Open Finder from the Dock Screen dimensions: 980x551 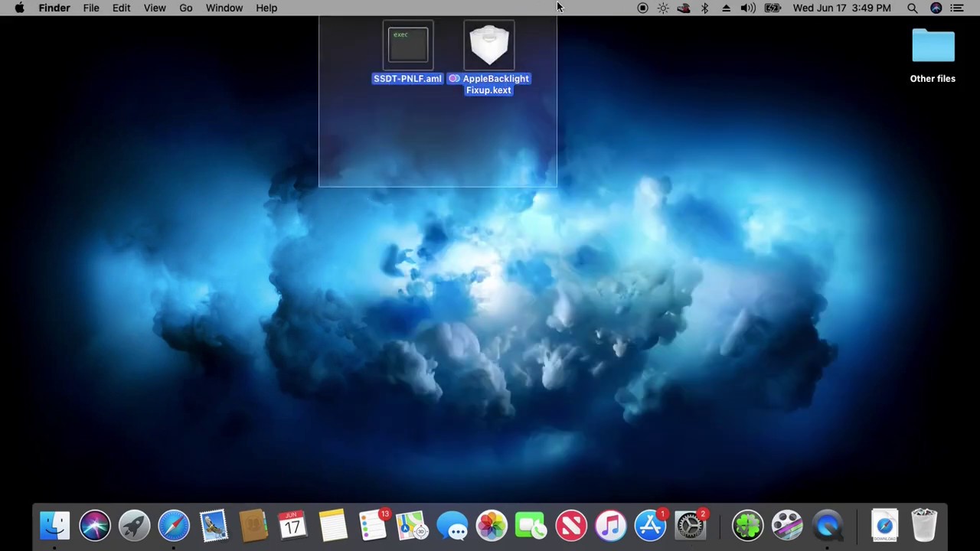(55, 526)
